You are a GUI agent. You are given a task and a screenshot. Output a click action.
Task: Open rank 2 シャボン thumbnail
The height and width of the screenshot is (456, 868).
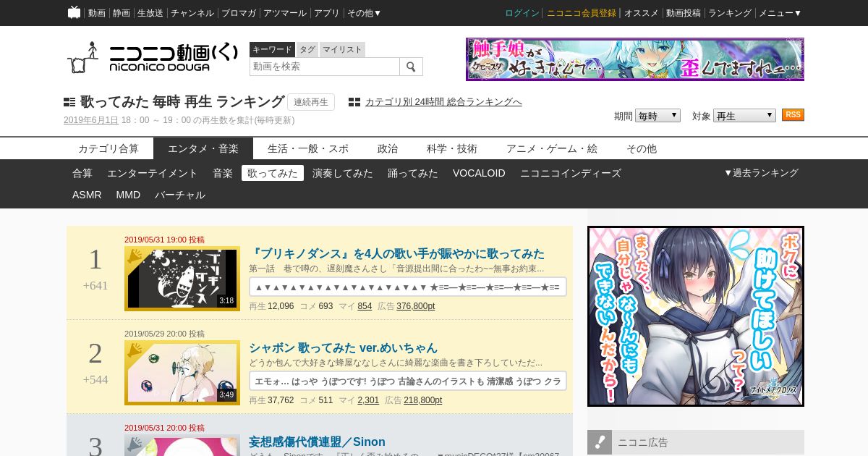click(182, 373)
